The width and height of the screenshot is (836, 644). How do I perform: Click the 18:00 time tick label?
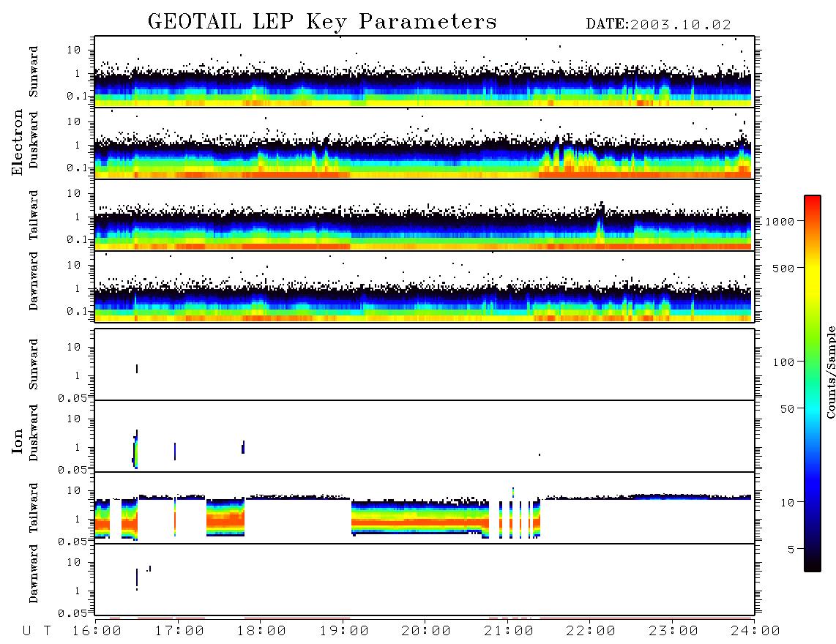click(x=261, y=632)
